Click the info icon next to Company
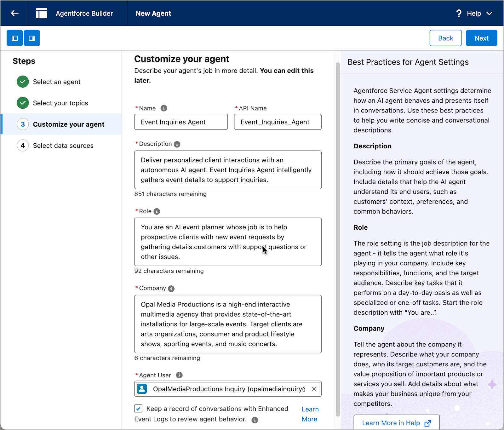Screen dimensions: 504x430 point(171,289)
